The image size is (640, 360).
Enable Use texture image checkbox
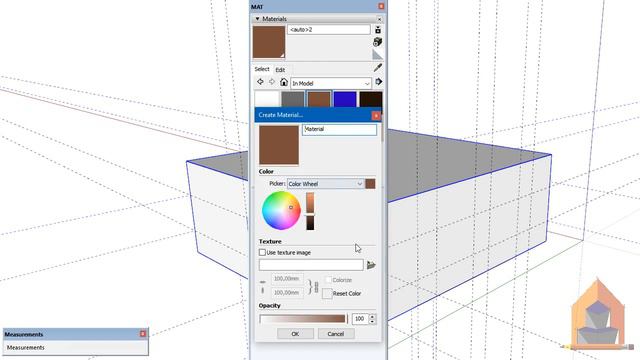click(262, 253)
